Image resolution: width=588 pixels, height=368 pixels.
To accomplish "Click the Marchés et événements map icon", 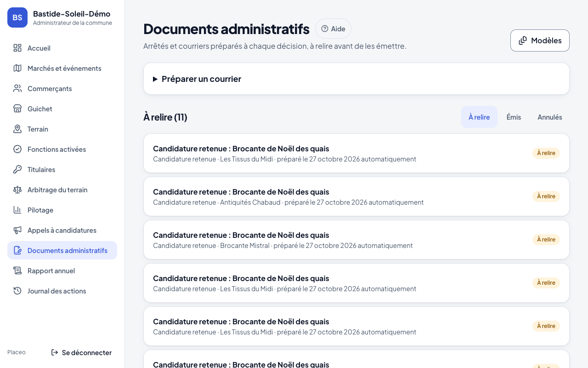I will coord(17,68).
